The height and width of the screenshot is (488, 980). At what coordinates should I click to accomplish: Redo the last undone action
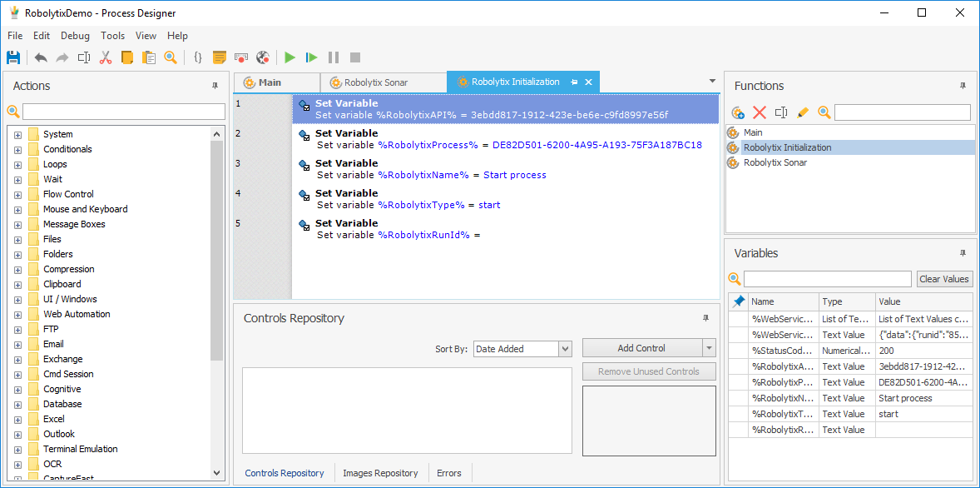point(62,57)
